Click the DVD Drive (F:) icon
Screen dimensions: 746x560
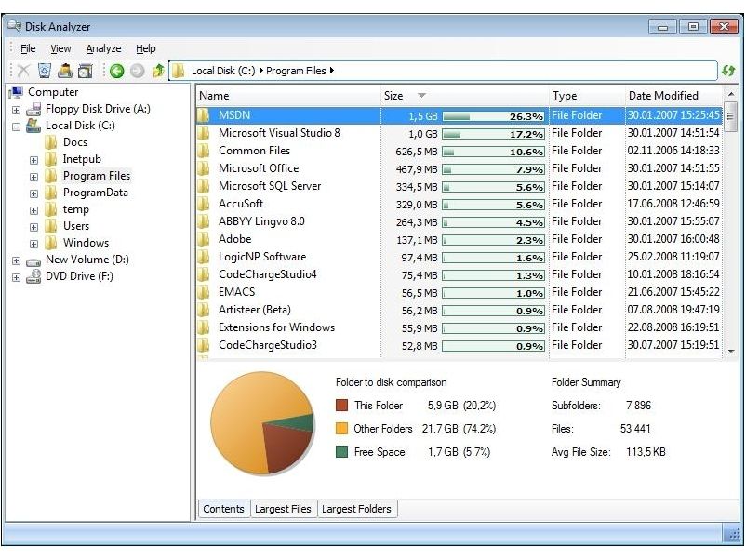[33, 276]
